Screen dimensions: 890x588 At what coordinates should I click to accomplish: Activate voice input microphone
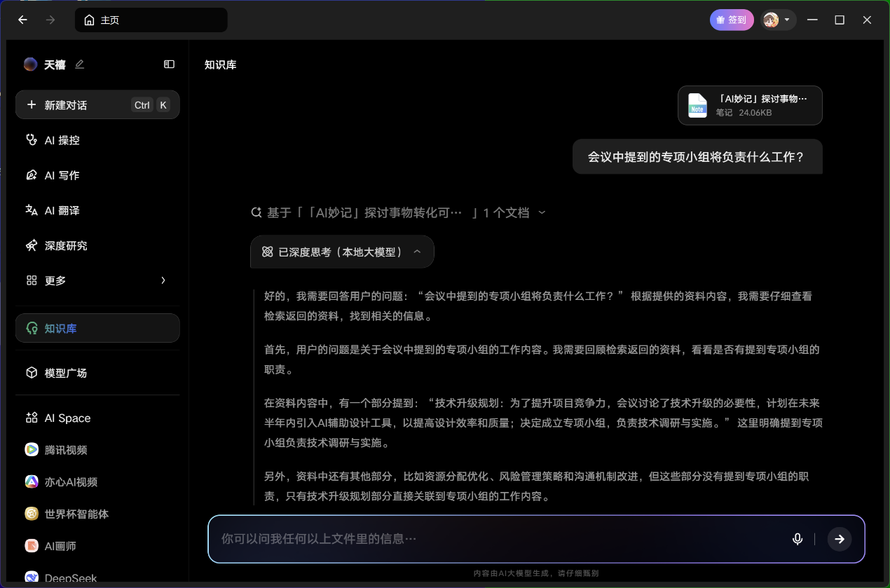tap(797, 539)
